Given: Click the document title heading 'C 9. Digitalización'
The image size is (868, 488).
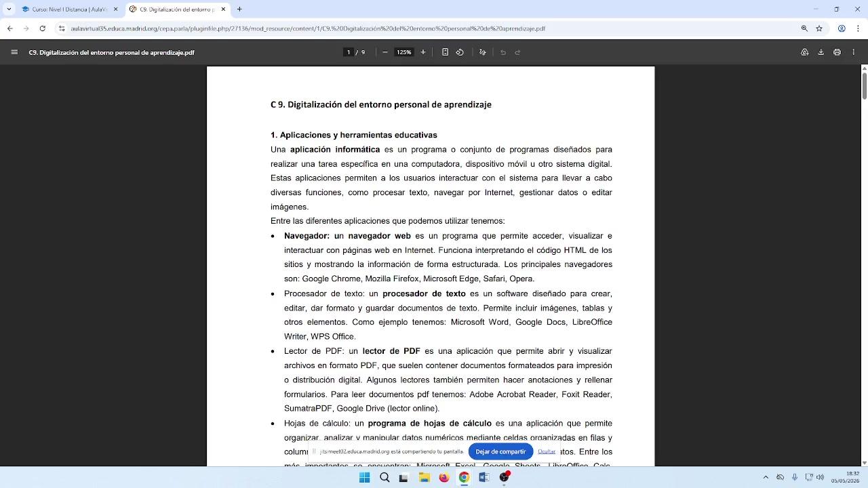Looking at the screenshot, I should coord(381,104).
